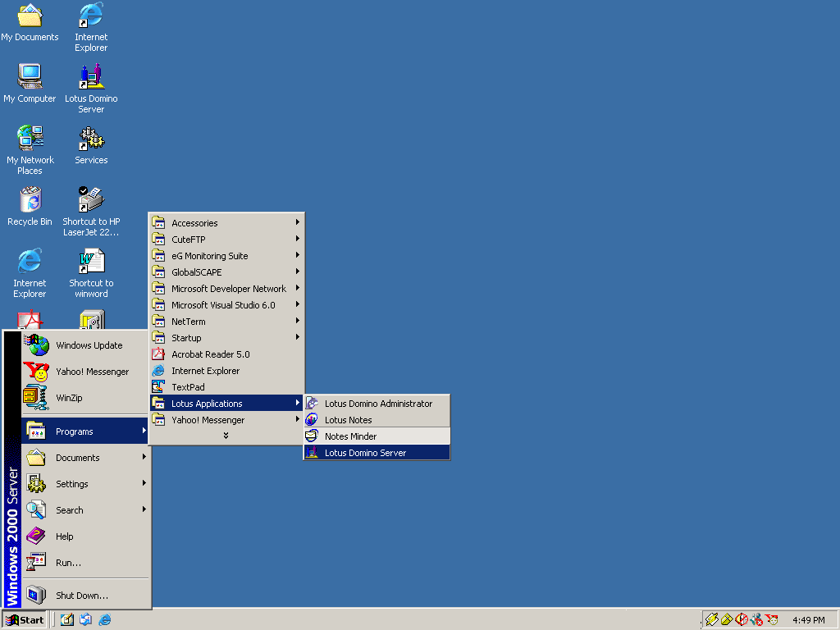Launch Acrobat Reader 5.0 from Programs
840x630 pixels.
click(226, 354)
